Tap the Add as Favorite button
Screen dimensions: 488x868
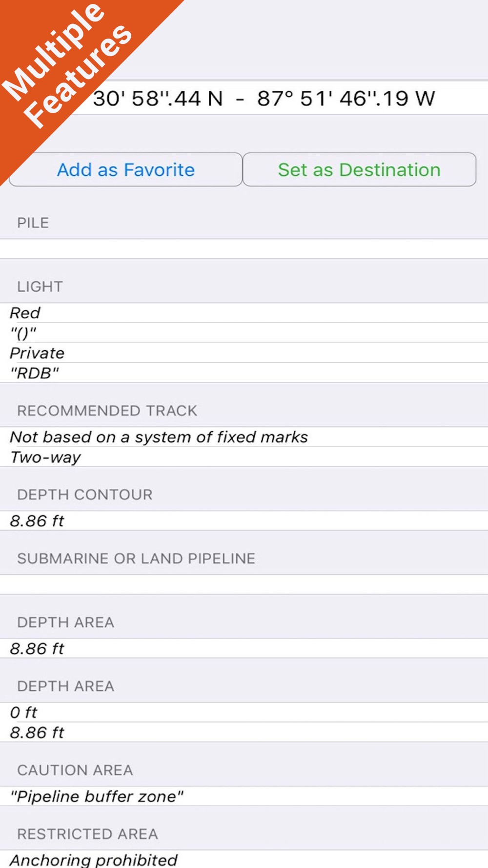click(125, 169)
